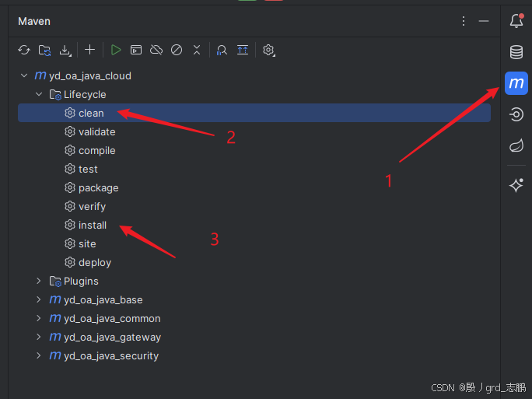Select the compile lifecycle goal

tap(96, 151)
